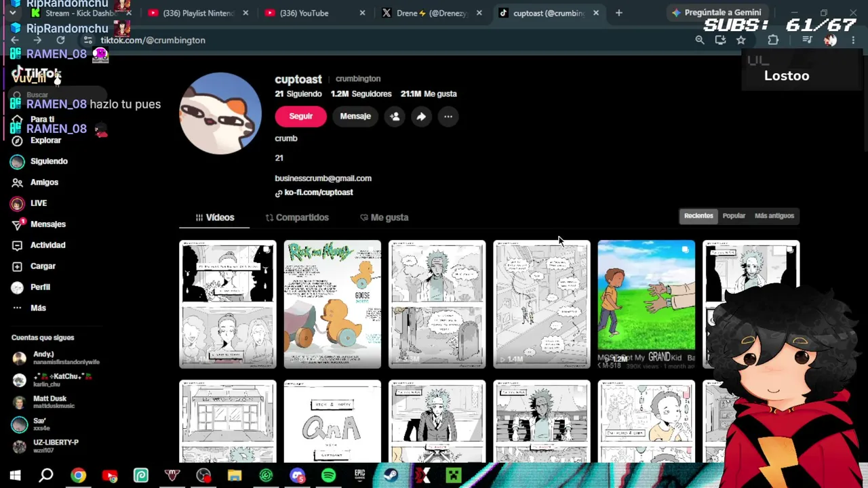Launch Discord from the taskbar
Screen dimensions: 868x488
tap(297, 476)
